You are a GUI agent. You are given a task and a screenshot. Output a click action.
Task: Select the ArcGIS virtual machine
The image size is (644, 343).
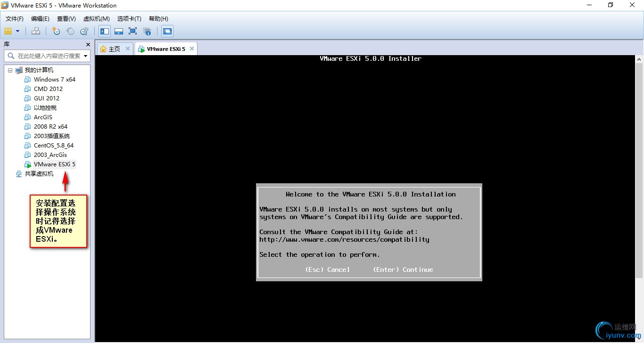tap(43, 117)
